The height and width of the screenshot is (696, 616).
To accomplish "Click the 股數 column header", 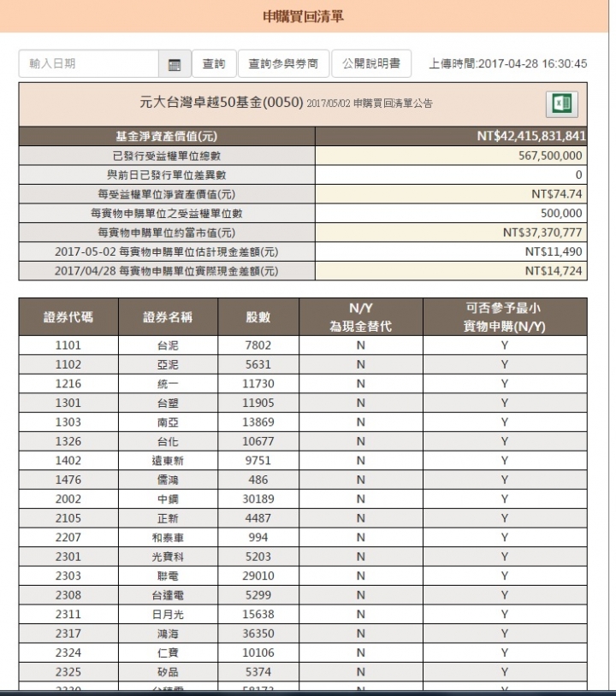I will pos(258,317).
